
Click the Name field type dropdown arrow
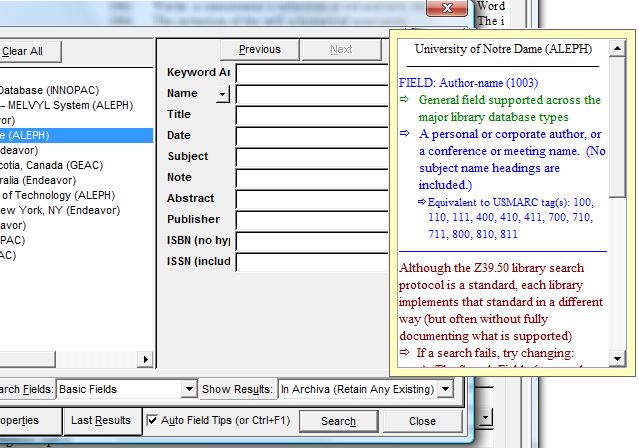(x=222, y=94)
